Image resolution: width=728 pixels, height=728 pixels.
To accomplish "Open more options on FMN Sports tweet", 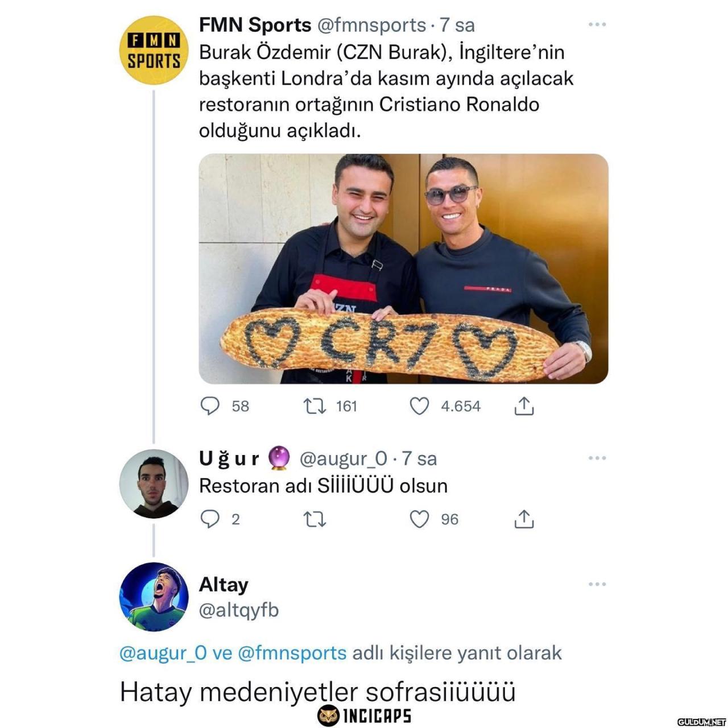I will click(597, 24).
